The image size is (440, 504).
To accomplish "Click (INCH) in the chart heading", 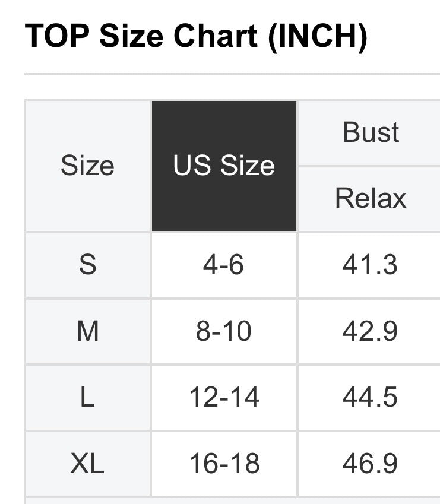I will [x=318, y=37].
